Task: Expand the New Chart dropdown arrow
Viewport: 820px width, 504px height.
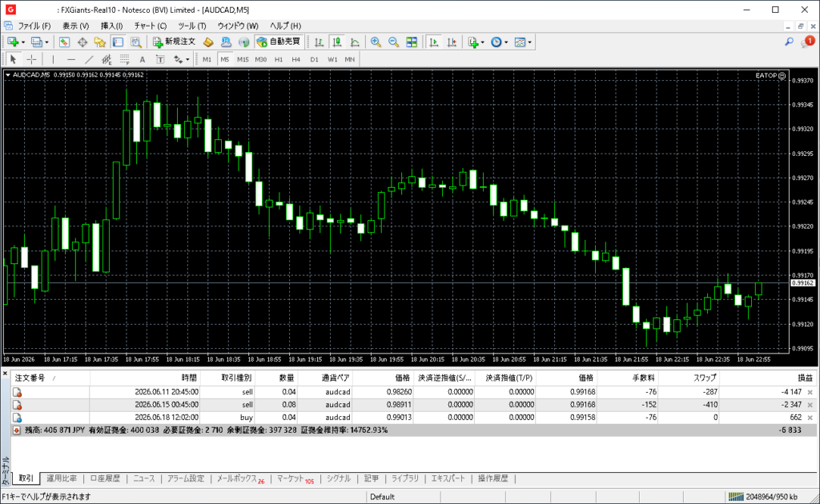Action: pos(23,42)
